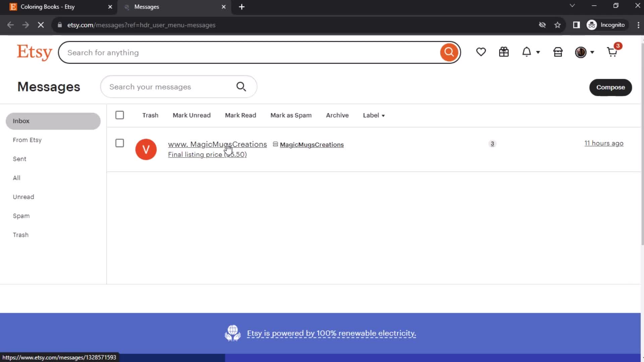Image resolution: width=644 pixels, height=362 pixels.
Task: Go forward in browser history
Action: click(x=25, y=25)
